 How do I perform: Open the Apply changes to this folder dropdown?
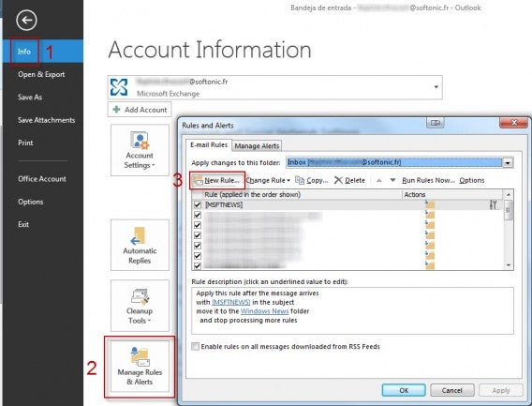[508, 163]
